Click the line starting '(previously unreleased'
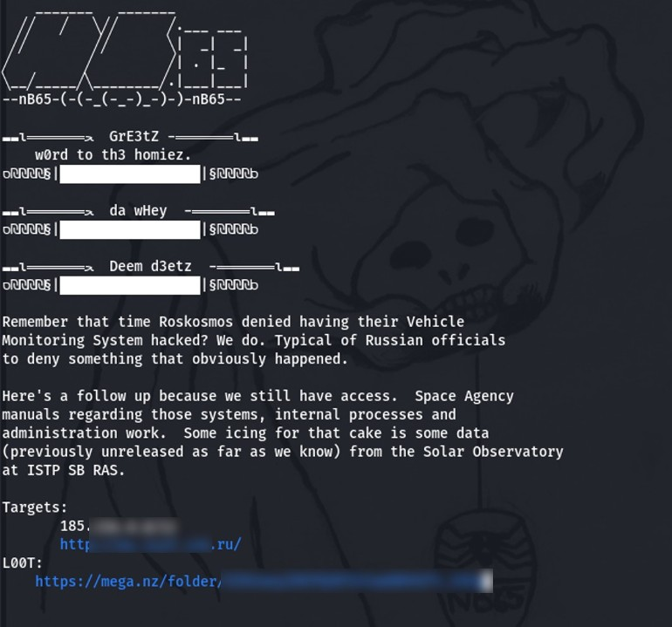The width and height of the screenshot is (672, 627). coord(283,452)
